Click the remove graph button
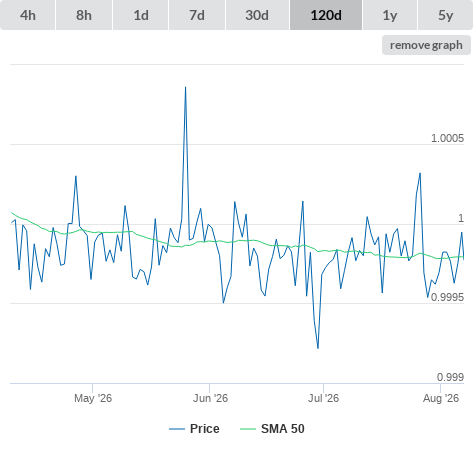The image size is (474, 455). point(426,45)
